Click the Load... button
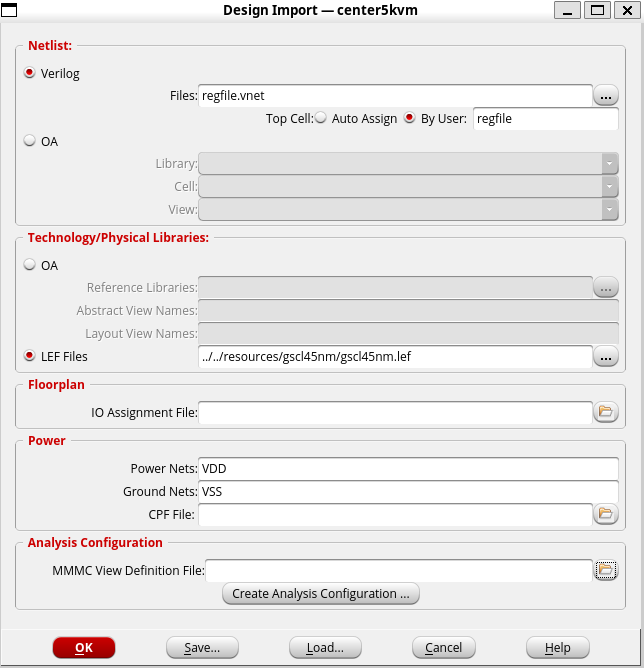 pos(325,648)
